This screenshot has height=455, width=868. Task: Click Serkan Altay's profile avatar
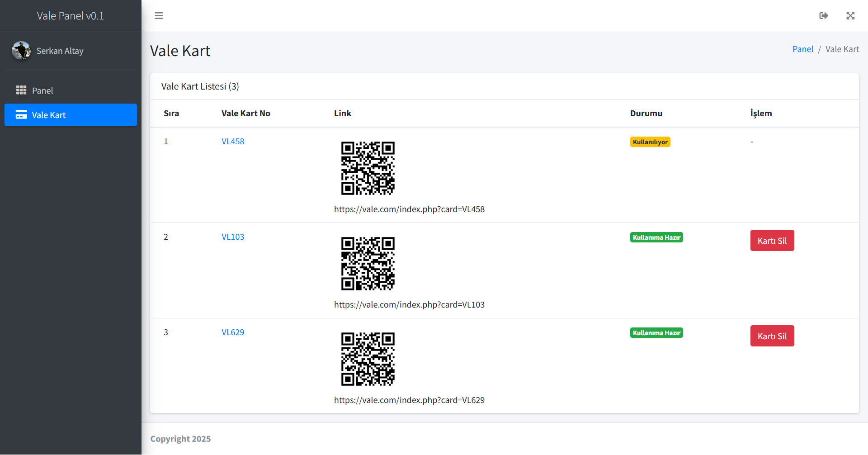pyautogui.click(x=21, y=51)
